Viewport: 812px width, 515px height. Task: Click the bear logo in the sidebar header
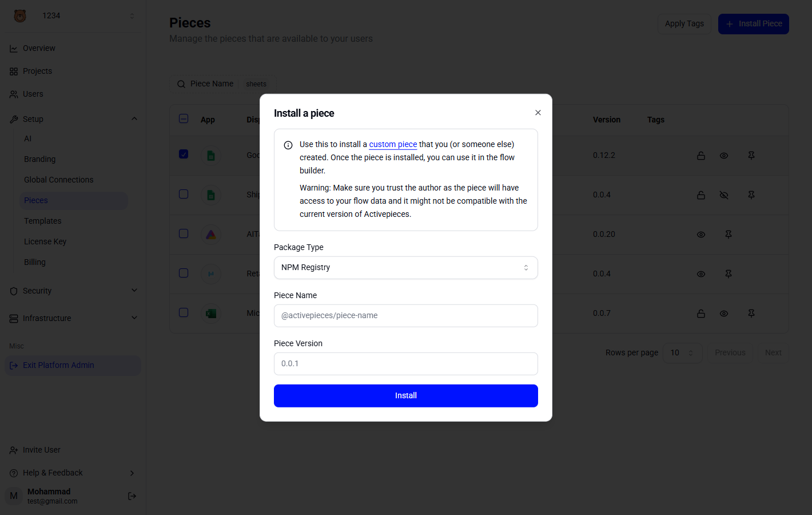[20, 16]
